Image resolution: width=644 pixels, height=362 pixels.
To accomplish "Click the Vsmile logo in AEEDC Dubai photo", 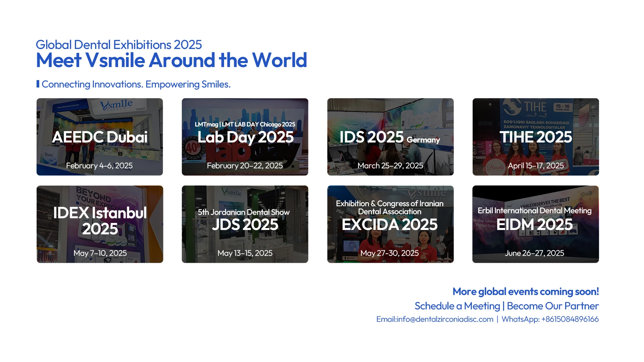I will [116, 105].
